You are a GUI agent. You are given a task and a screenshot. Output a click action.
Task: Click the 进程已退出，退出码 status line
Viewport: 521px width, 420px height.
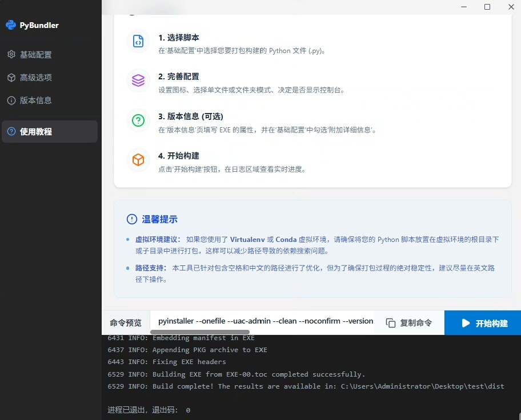(149, 410)
